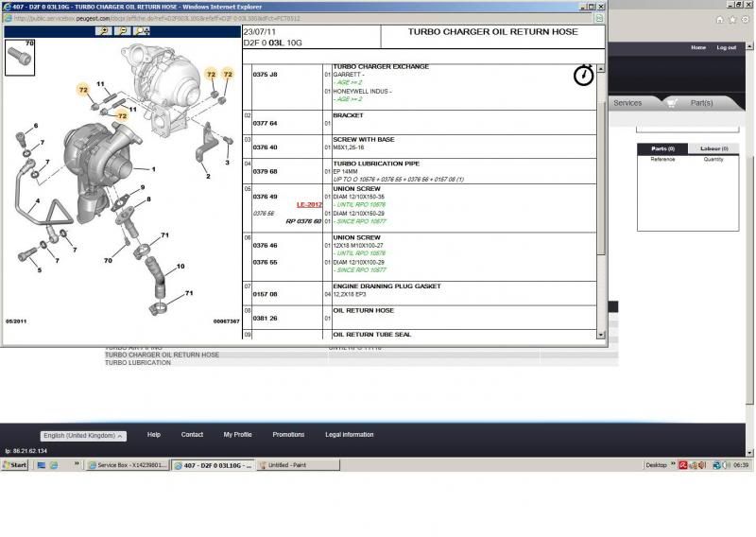
Task: Open the Help link in the footer
Action: coord(154,435)
